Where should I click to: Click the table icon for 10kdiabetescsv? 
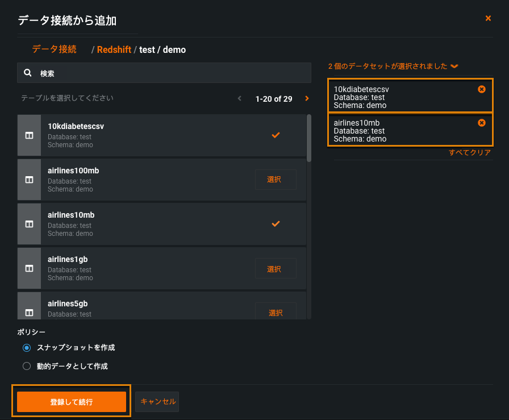[29, 135]
